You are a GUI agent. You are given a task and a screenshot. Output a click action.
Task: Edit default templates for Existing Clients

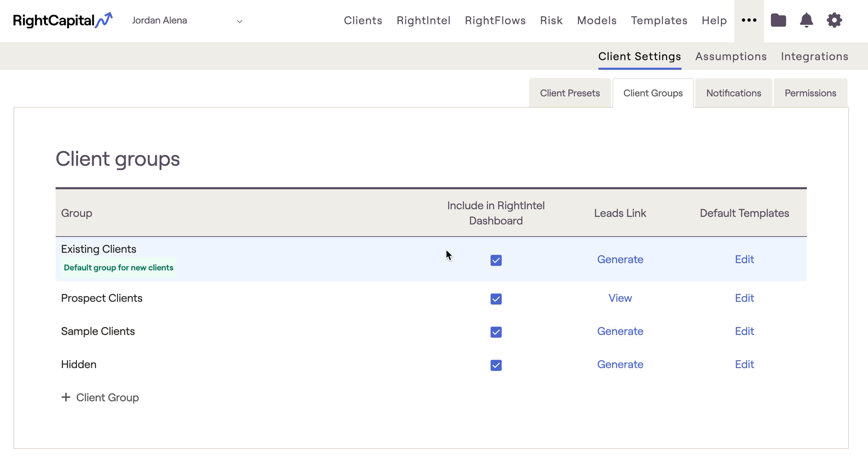coord(744,259)
